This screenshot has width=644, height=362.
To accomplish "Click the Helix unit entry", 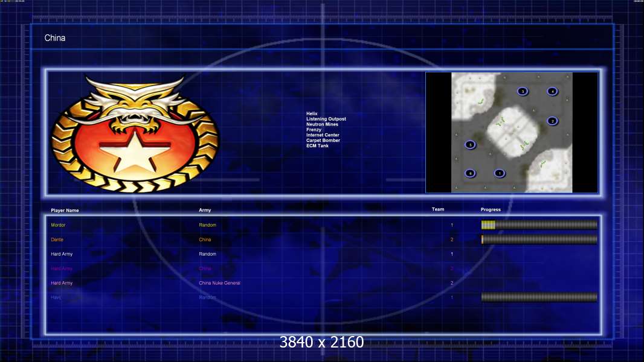I will [312, 113].
